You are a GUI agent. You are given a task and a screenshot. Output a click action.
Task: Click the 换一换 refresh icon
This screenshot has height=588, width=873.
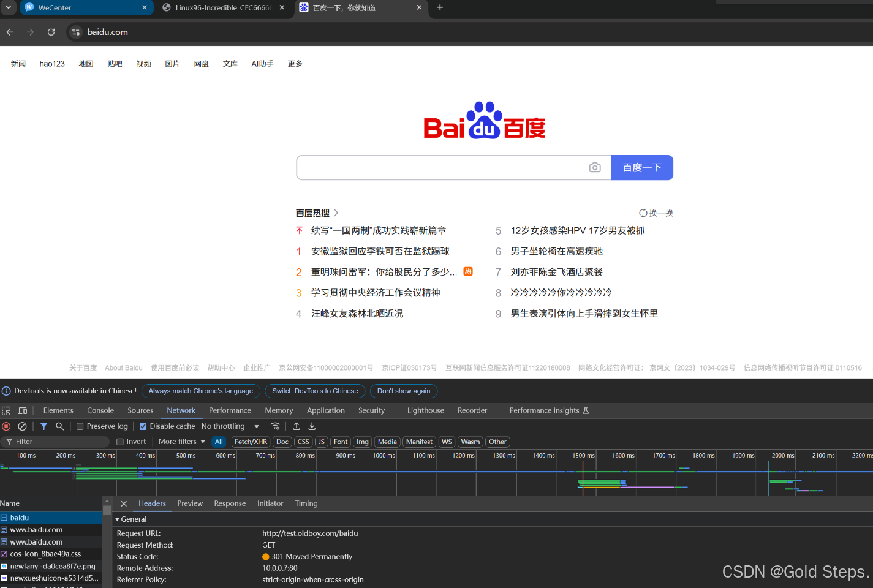coord(643,213)
